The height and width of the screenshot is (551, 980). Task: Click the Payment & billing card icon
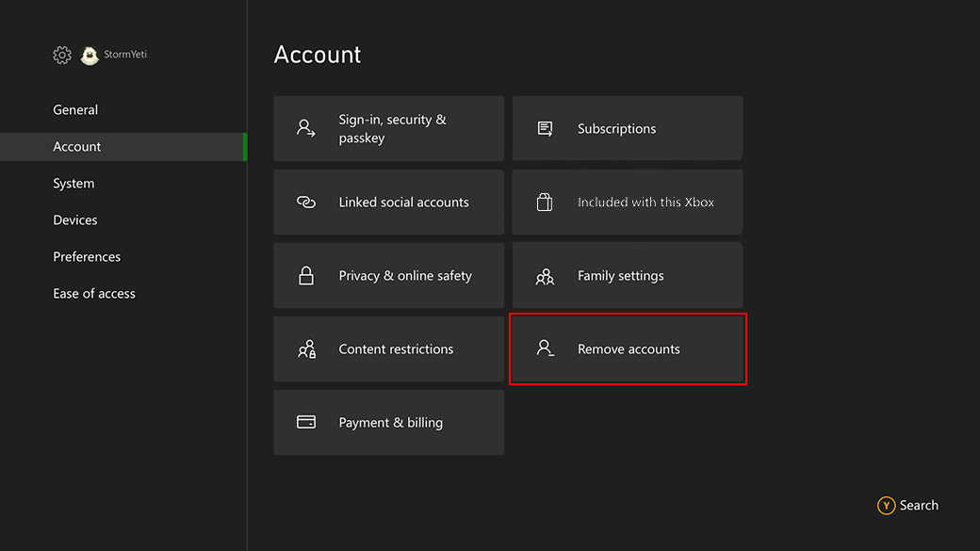[304, 422]
